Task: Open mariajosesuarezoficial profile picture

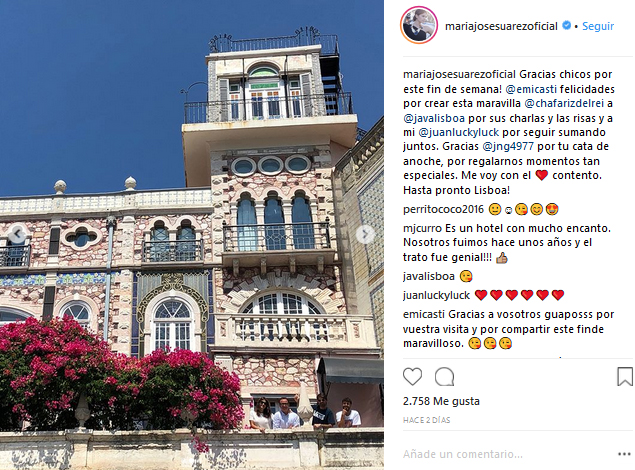Action: [419, 26]
